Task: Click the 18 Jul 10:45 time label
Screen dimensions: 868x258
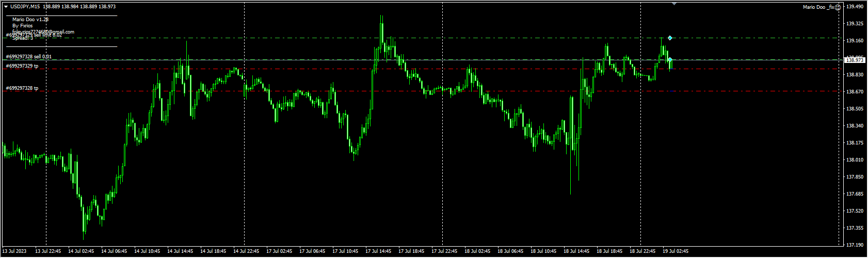Action: point(543,251)
